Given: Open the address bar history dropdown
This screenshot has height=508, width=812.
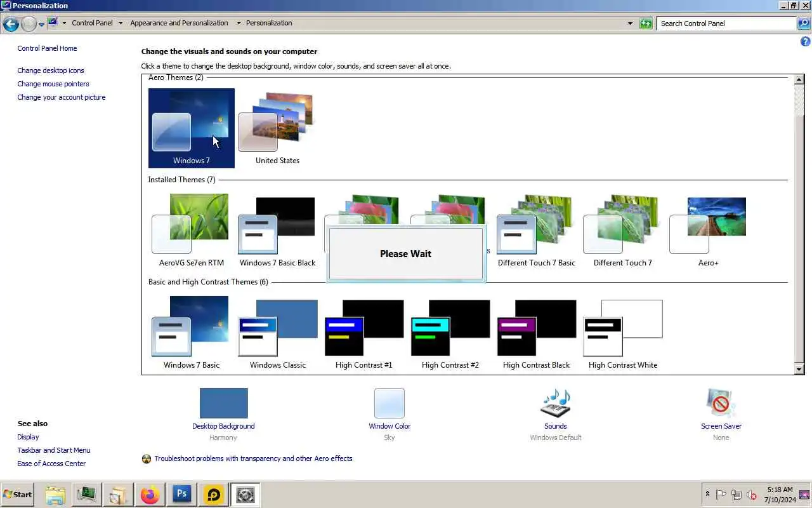Looking at the screenshot, I should (630, 23).
